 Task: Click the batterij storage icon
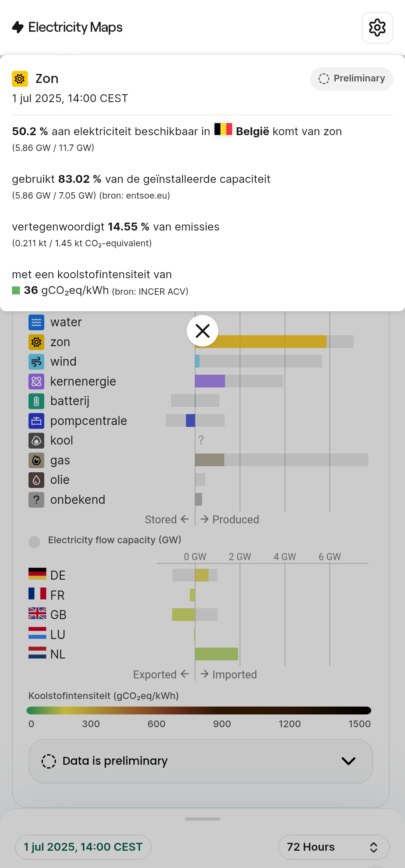(x=36, y=401)
